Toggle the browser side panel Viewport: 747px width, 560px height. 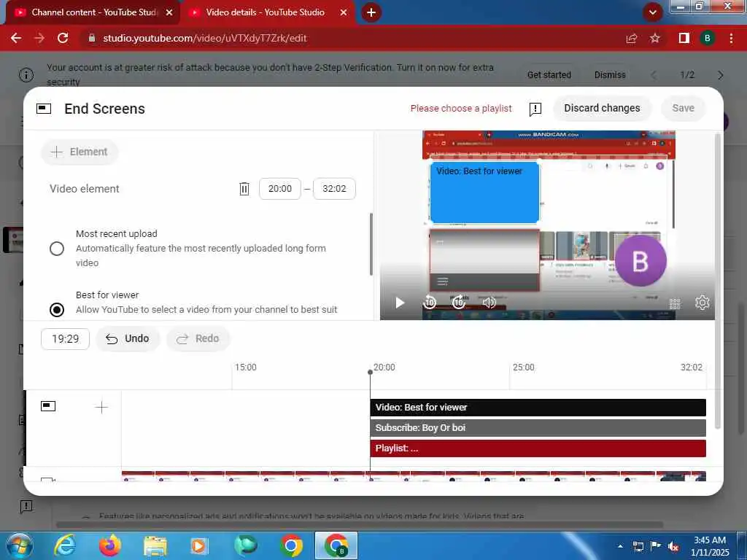pyautogui.click(x=684, y=38)
